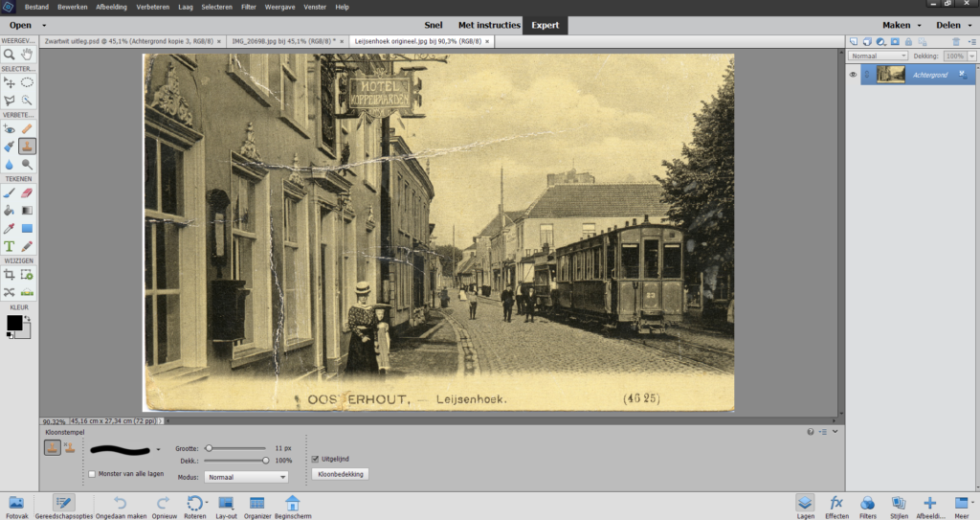Open the Filter menu
980x520 pixels.
coord(248,7)
